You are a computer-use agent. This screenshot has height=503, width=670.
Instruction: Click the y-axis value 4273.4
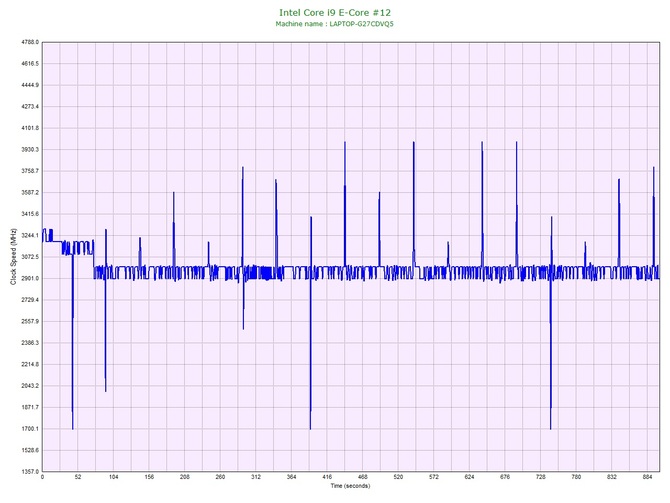30,106
